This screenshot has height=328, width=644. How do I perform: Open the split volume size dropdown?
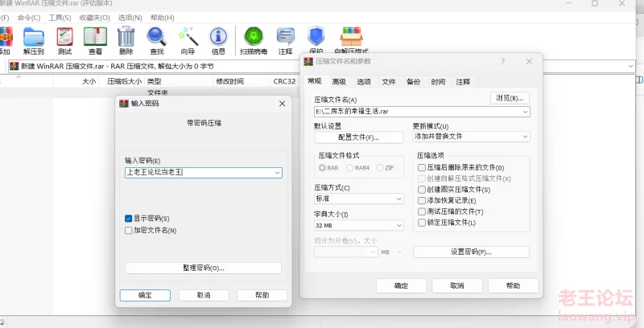346,252
